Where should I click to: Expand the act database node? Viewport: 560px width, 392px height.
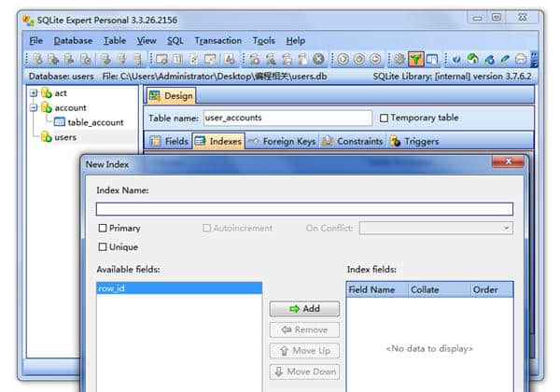pyautogui.click(x=34, y=92)
